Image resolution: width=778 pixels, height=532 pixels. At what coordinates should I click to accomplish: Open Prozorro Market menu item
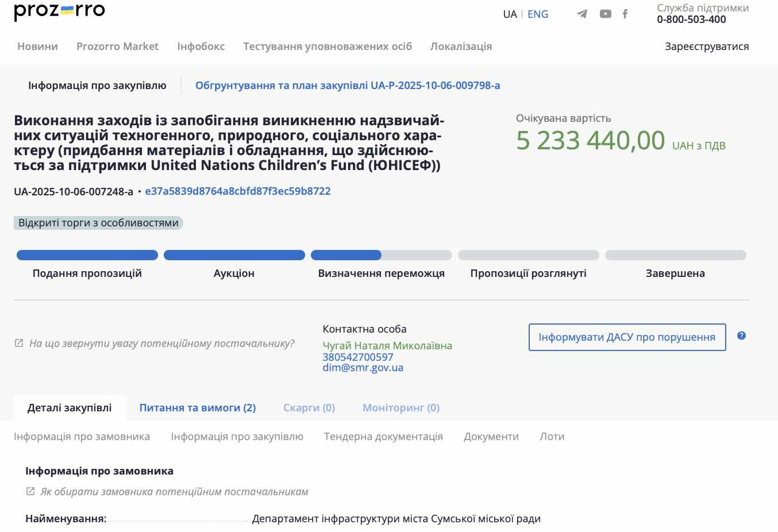(117, 47)
